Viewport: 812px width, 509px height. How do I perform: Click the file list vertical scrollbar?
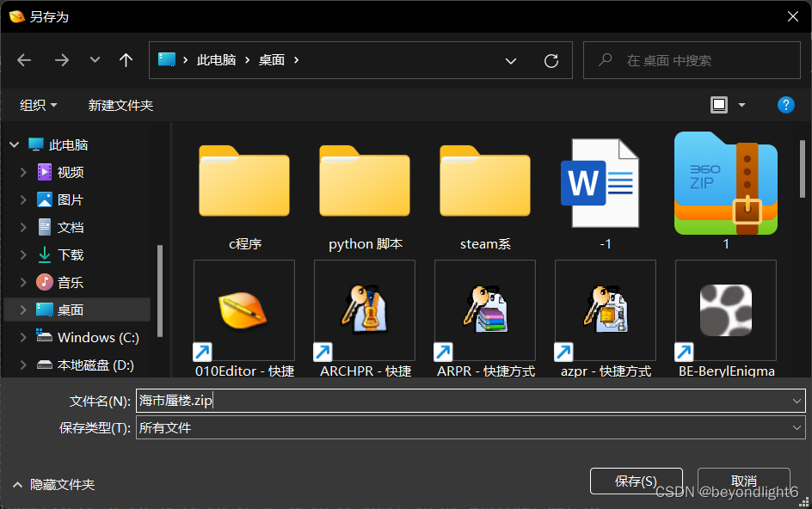point(803,169)
